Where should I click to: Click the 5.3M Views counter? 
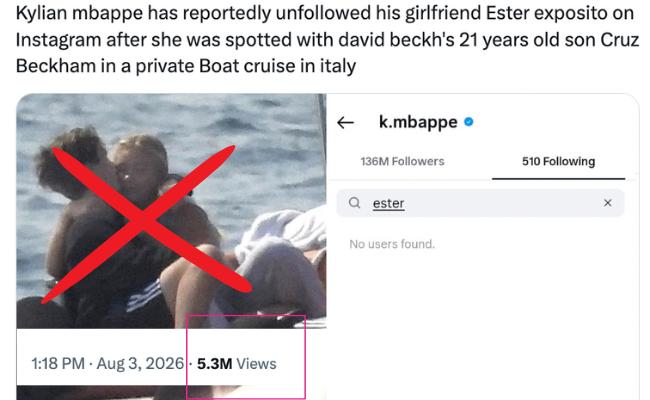[236, 364]
